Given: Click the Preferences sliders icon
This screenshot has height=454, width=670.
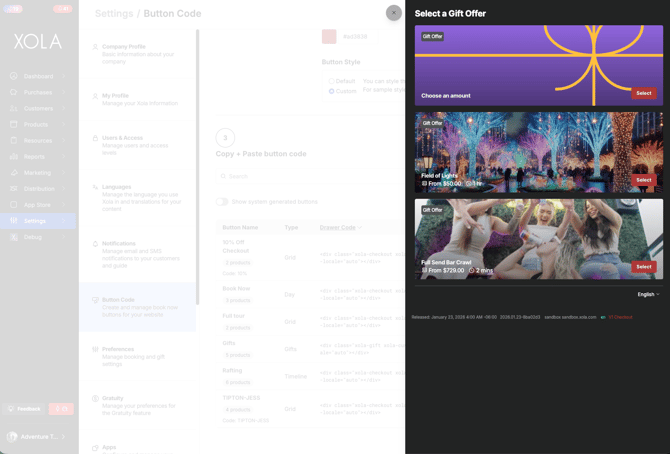Looking at the screenshot, I should point(95,349).
